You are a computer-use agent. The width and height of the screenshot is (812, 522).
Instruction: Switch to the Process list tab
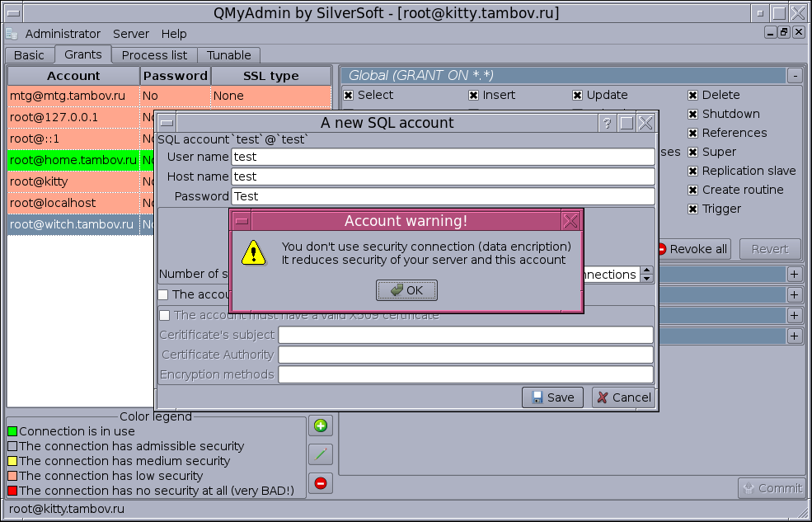pos(154,55)
